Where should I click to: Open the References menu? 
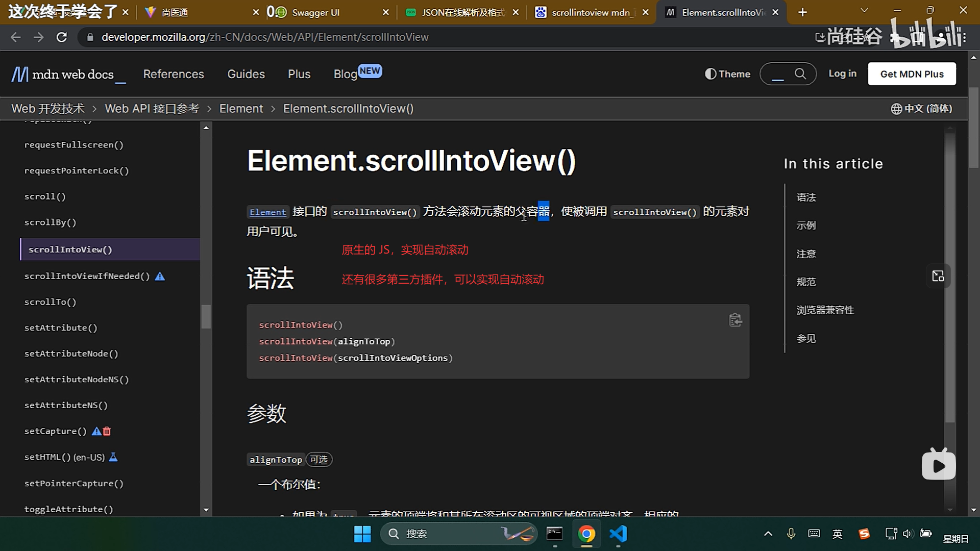(174, 74)
